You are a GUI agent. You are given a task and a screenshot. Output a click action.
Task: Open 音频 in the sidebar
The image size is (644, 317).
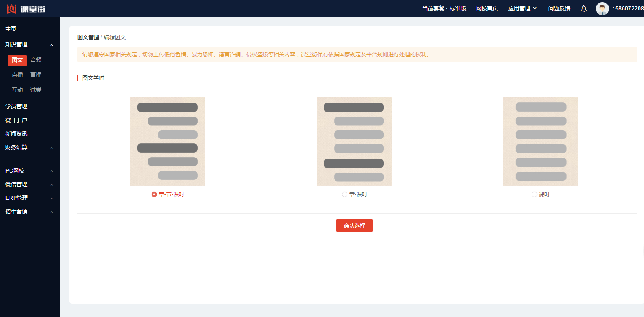pos(36,60)
